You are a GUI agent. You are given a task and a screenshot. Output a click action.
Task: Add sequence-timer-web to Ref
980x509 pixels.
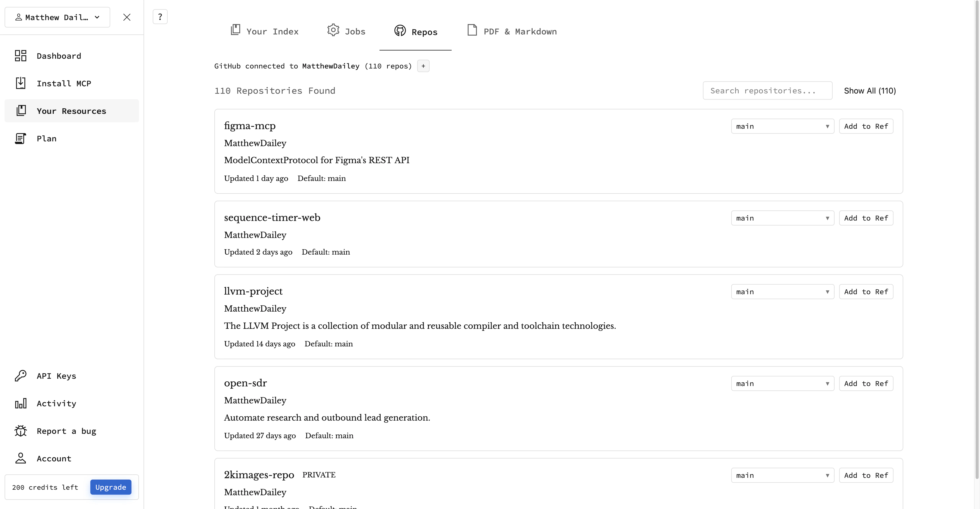pos(866,218)
